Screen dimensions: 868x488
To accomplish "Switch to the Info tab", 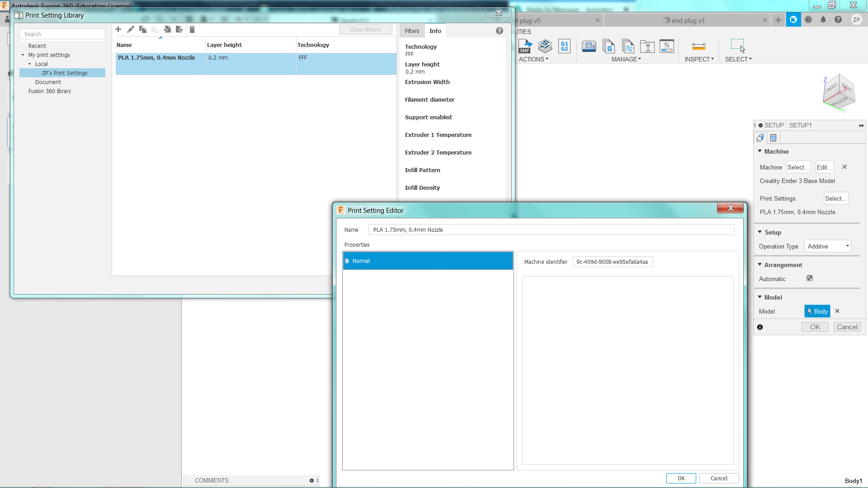I will tap(435, 31).
